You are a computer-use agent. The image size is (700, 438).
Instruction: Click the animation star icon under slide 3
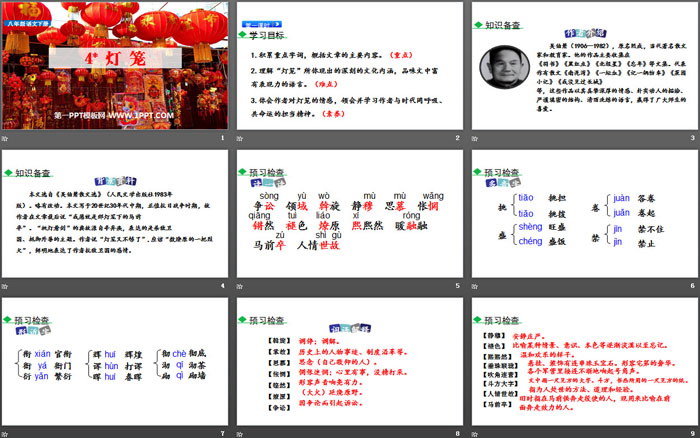click(475, 138)
